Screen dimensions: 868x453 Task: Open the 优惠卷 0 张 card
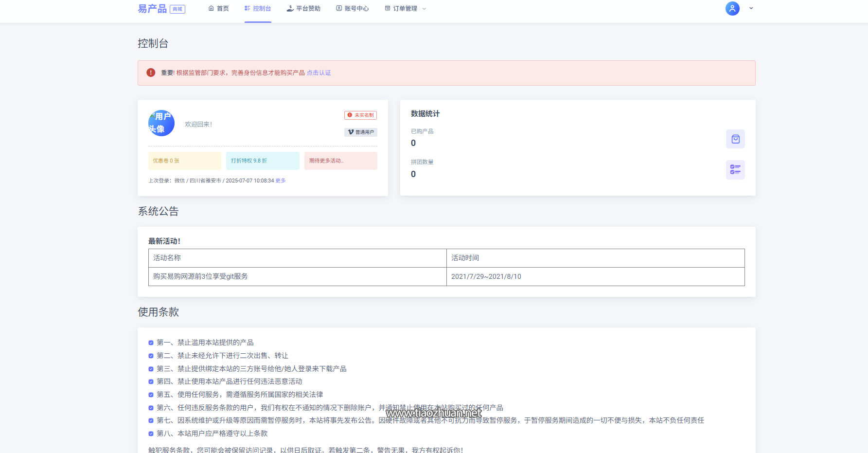pos(185,161)
